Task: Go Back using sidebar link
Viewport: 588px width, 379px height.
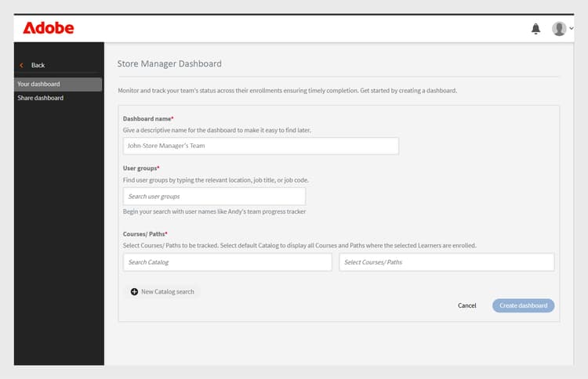Action: point(38,65)
